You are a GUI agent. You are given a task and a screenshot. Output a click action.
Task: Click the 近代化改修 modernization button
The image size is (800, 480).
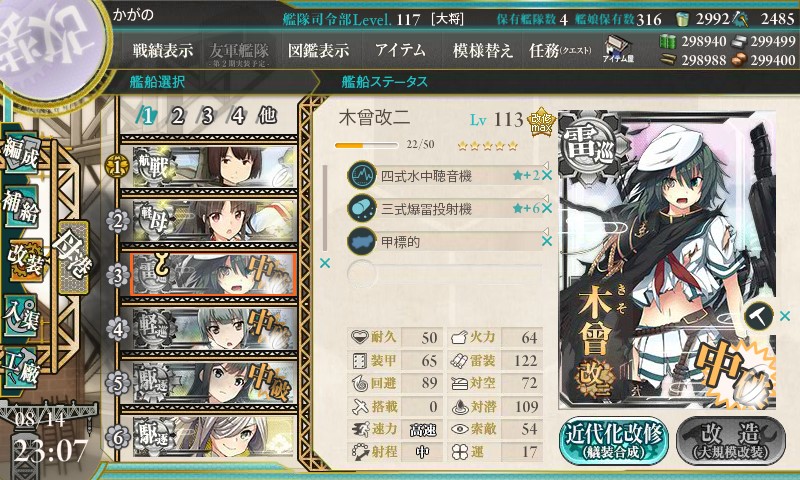tap(614, 440)
